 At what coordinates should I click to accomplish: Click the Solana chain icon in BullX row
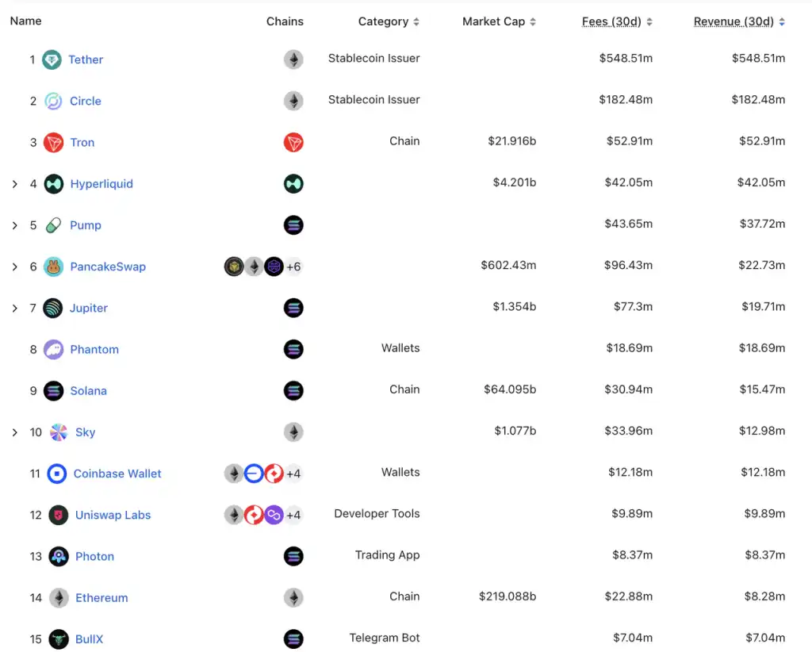pyautogui.click(x=293, y=639)
